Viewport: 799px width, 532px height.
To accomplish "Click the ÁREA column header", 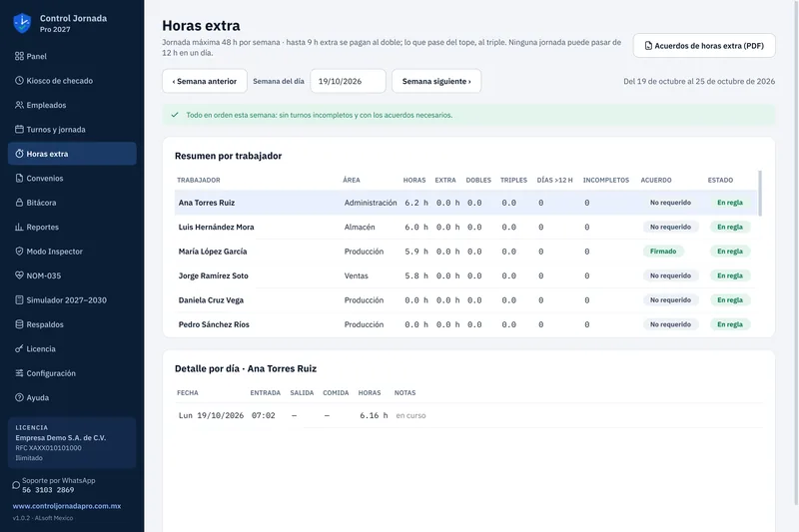I will pyautogui.click(x=352, y=181).
